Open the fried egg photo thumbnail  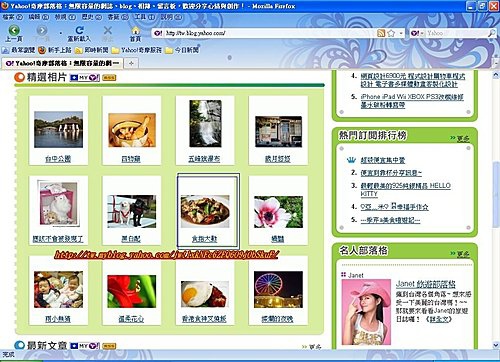point(205,294)
